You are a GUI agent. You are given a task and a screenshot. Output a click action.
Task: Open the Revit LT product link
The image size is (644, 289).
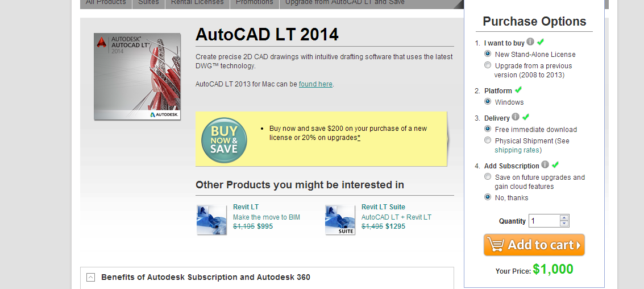pos(246,207)
